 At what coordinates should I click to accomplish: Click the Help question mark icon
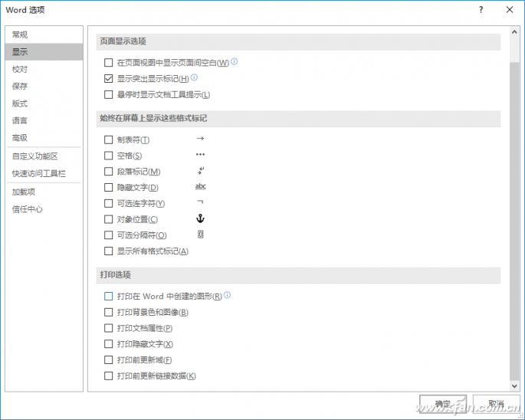tap(481, 10)
